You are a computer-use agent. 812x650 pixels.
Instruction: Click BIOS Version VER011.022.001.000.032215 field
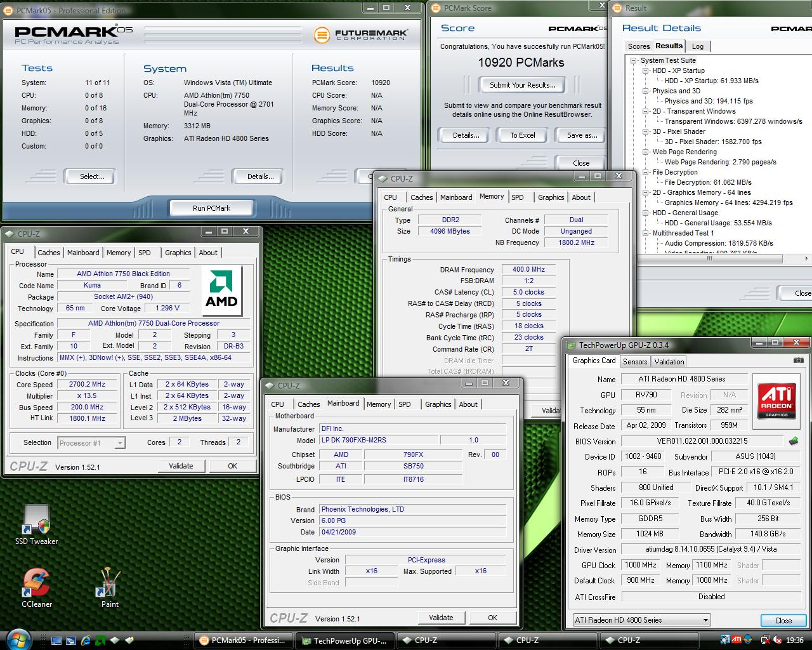702,441
